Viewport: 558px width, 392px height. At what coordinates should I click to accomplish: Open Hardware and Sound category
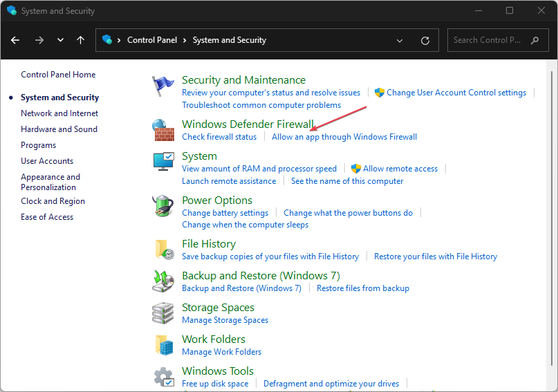[59, 129]
